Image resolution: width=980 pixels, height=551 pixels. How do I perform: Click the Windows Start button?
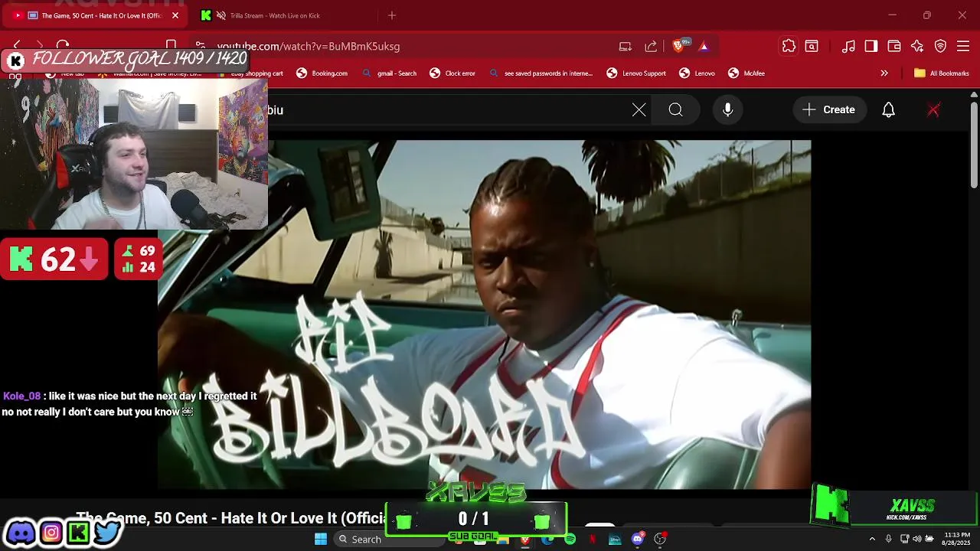[x=321, y=540]
